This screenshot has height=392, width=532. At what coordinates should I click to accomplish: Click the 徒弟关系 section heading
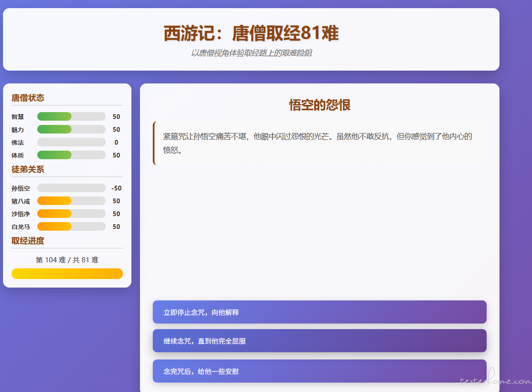coord(28,169)
